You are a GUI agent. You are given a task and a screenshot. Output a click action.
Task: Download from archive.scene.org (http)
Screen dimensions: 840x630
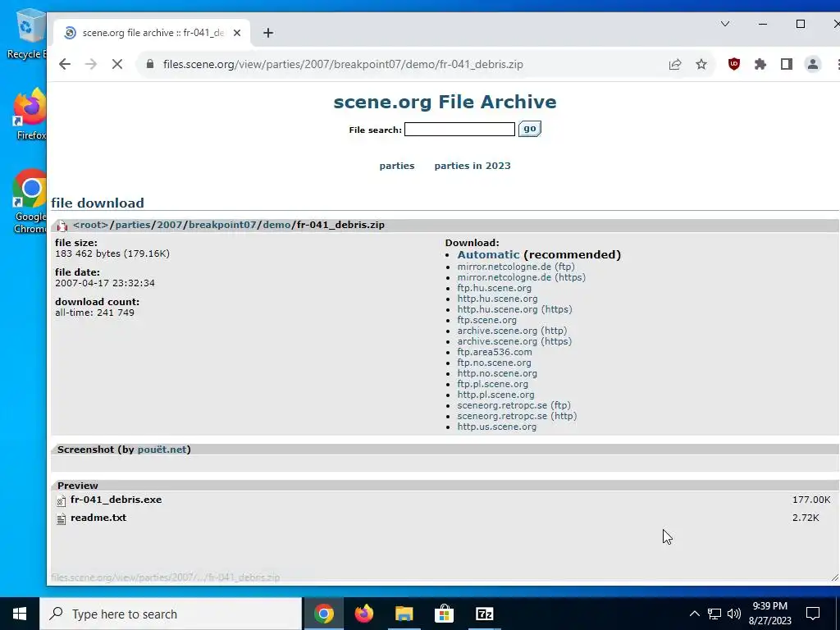tap(512, 331)
